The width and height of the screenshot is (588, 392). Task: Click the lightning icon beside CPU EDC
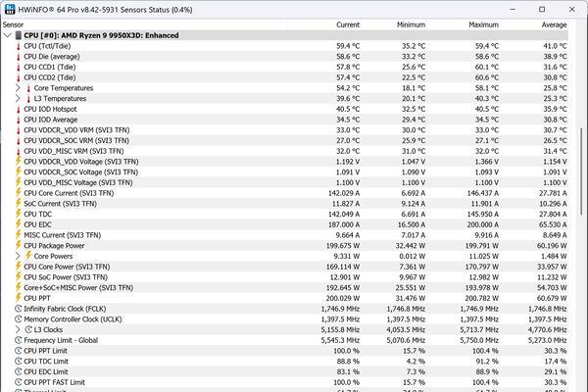(18, 224)
